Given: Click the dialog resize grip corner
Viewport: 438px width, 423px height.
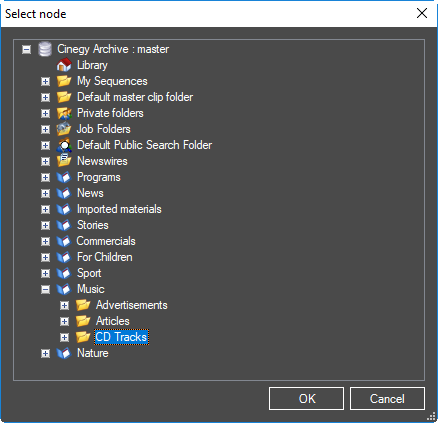Looking at the screenshot, I should [x=431, y=416].
